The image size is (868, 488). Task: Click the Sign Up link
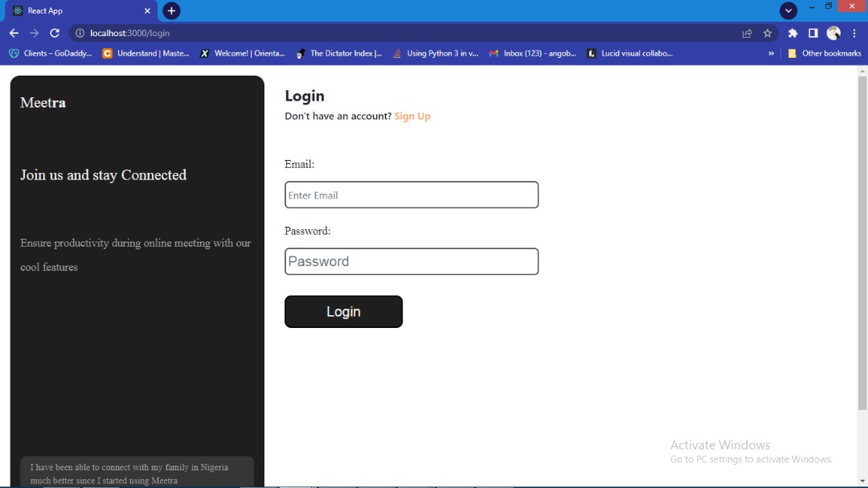(x=412, y=116)
